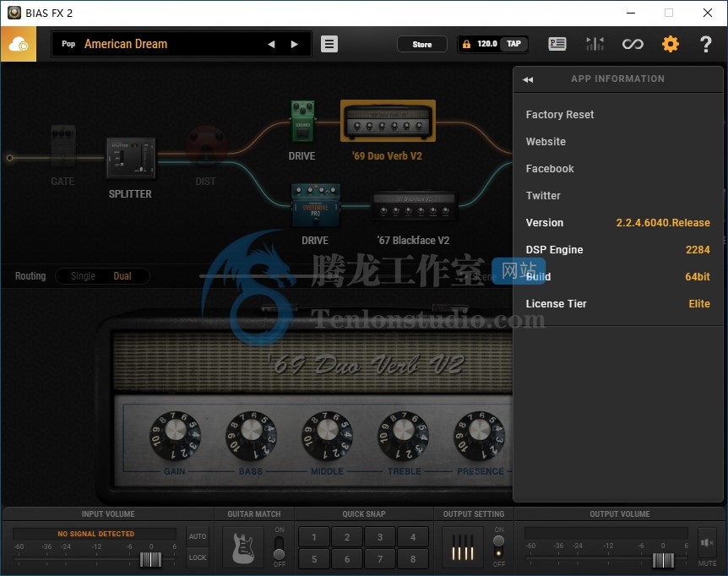Select Quick Snap 8
Screen dimensions: 728x576
(x=413, y=559)
